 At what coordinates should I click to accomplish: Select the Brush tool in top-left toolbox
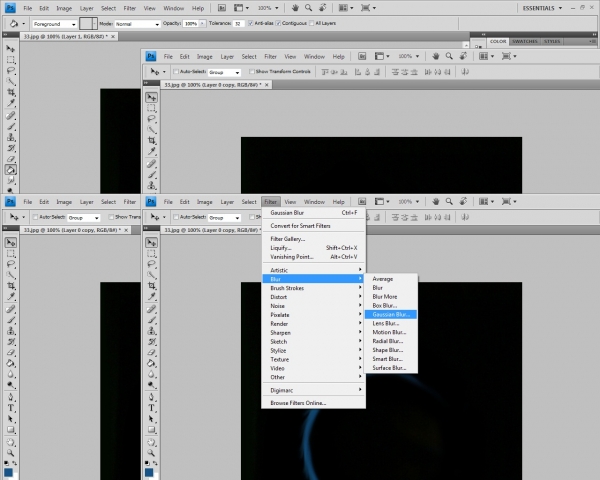click(11, 126)
